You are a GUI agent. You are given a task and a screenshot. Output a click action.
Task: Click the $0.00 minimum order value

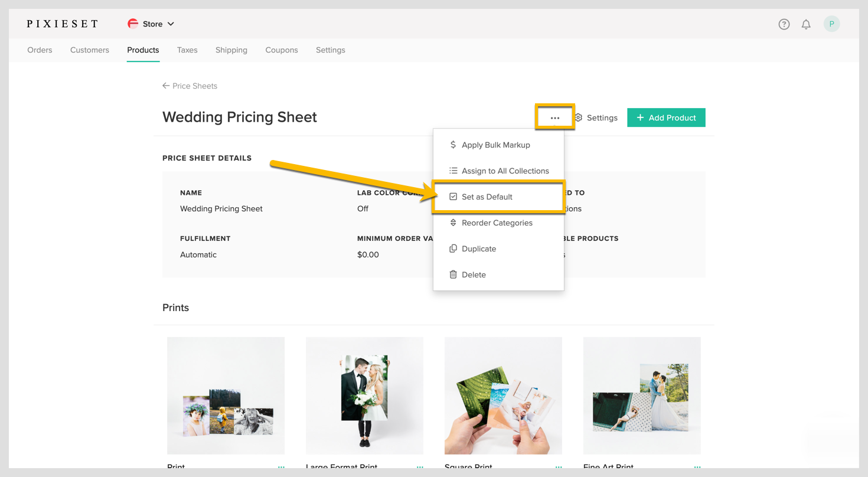point(368,254)
